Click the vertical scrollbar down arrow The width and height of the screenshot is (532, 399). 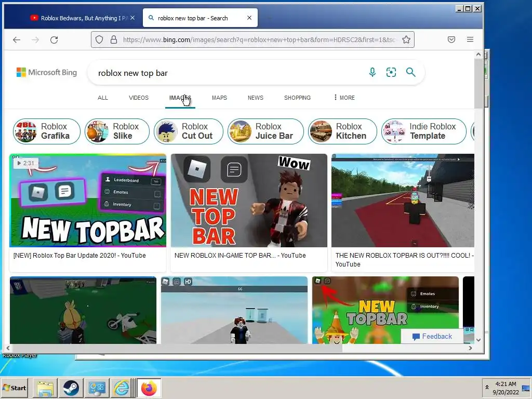[x=478, y=340]
